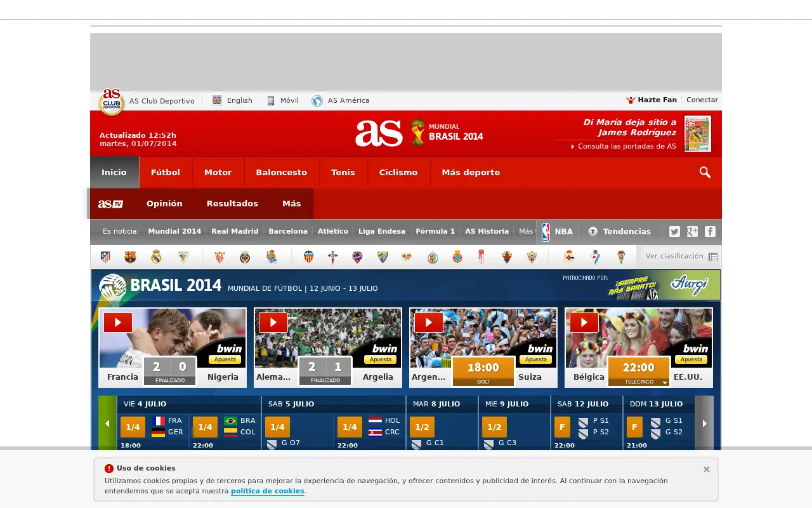Viewport: 812px width, 508px height.
Task: Select the Sevilla crest
Action: click(219, 257)
